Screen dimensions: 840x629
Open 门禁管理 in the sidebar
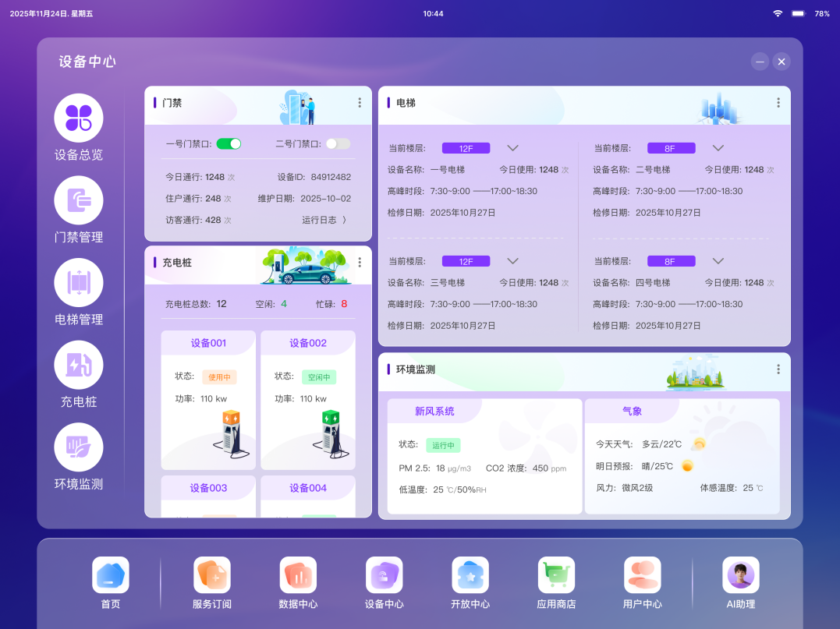(78, 200)
